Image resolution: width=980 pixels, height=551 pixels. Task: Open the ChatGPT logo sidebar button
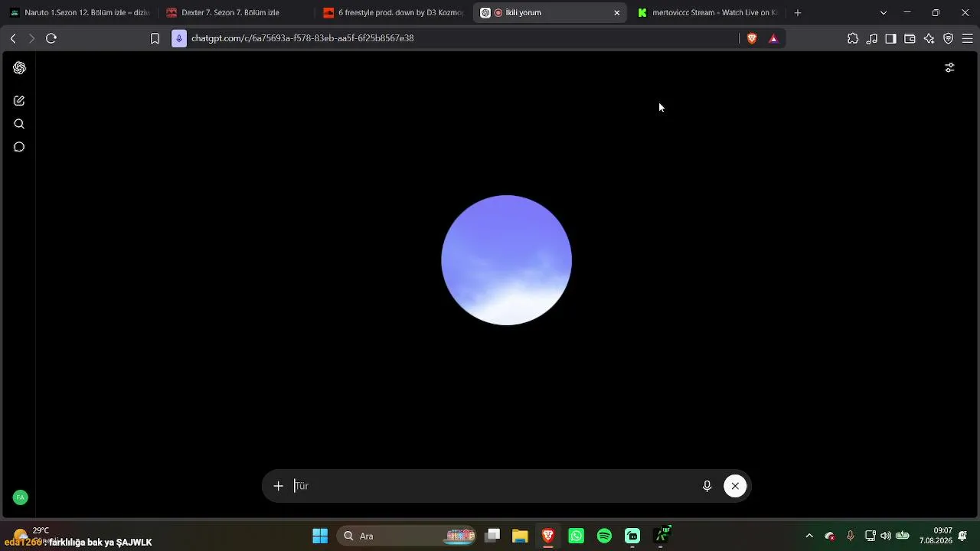[x=19, y=67]
